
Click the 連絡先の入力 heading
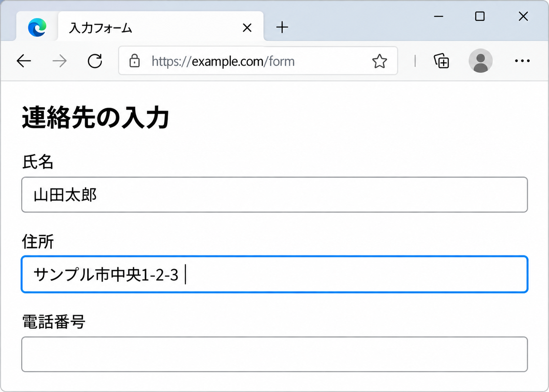[96, 118]
